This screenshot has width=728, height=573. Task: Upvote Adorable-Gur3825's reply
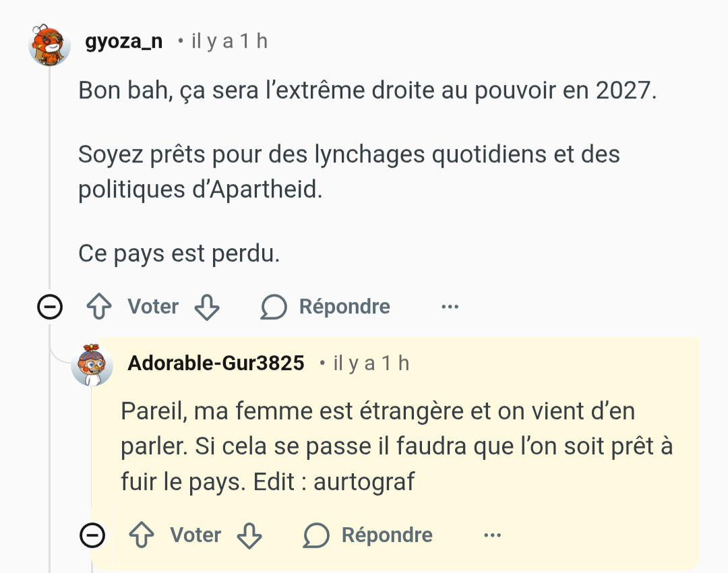click(x=142, y=536)
